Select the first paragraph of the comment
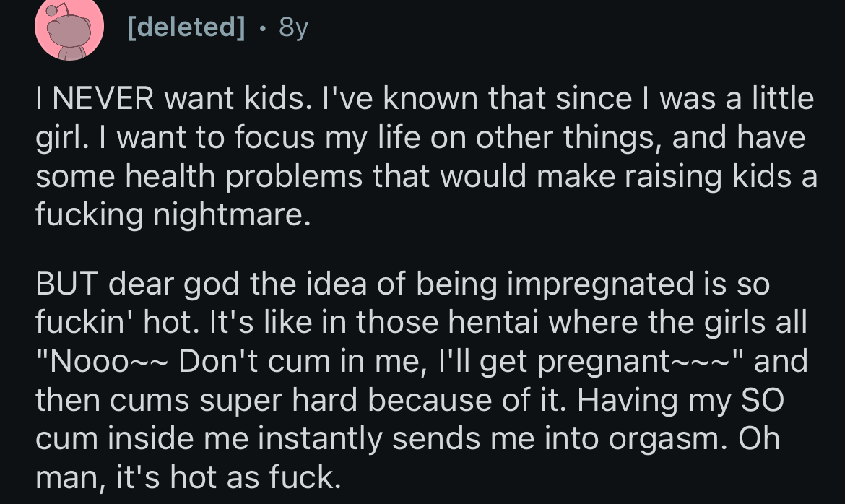Screen dimensions: 845x504 pyautogui.click(x=426, y=157)
